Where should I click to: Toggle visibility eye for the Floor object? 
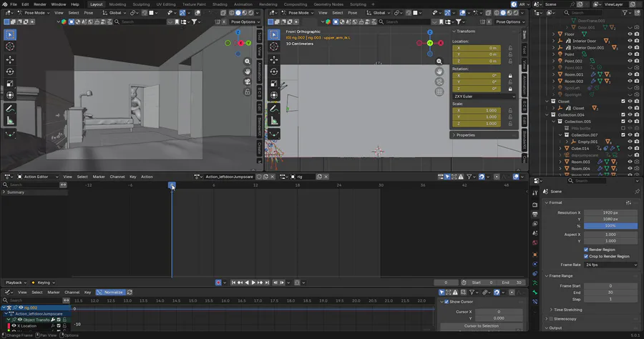(x=630, y=34)
